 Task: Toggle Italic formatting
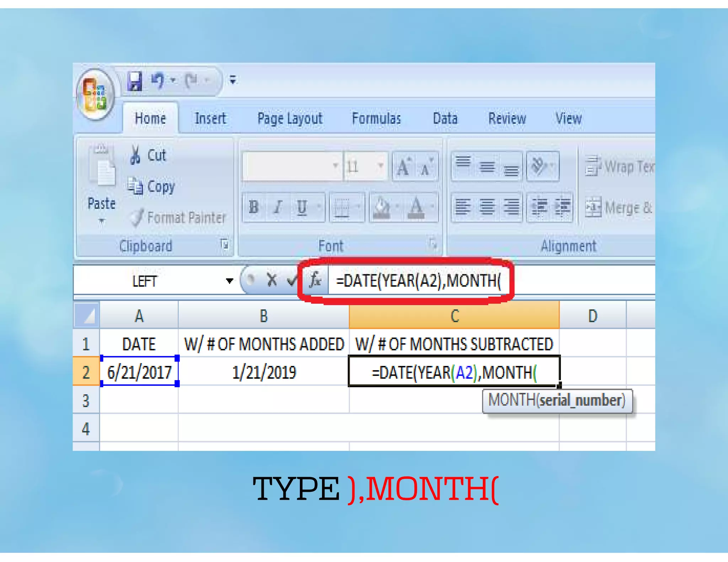(278, 207)
